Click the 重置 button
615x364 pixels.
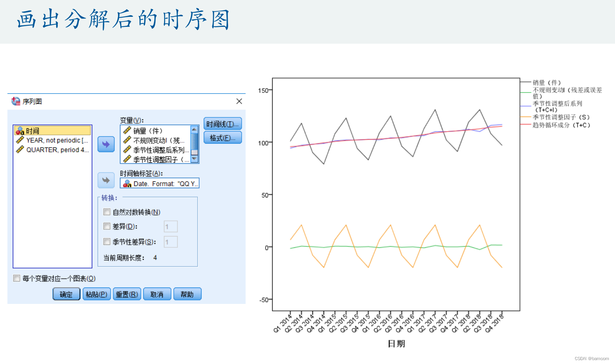tap(127, 294)
